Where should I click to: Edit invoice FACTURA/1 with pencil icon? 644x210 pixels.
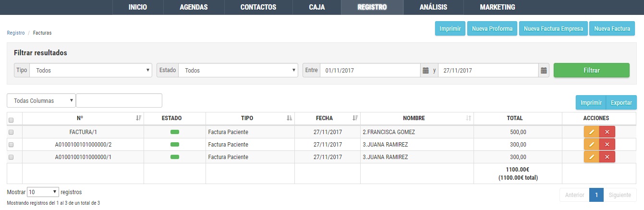[592, 132]
